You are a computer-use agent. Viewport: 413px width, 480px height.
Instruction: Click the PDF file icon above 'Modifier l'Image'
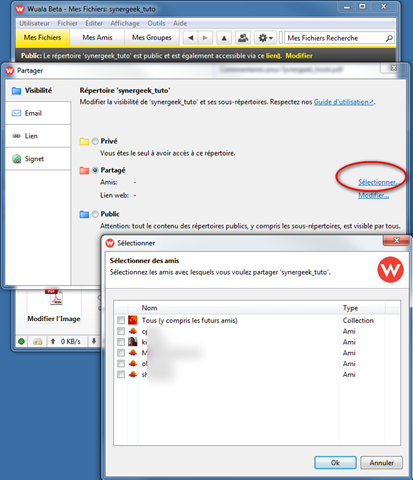54,297
